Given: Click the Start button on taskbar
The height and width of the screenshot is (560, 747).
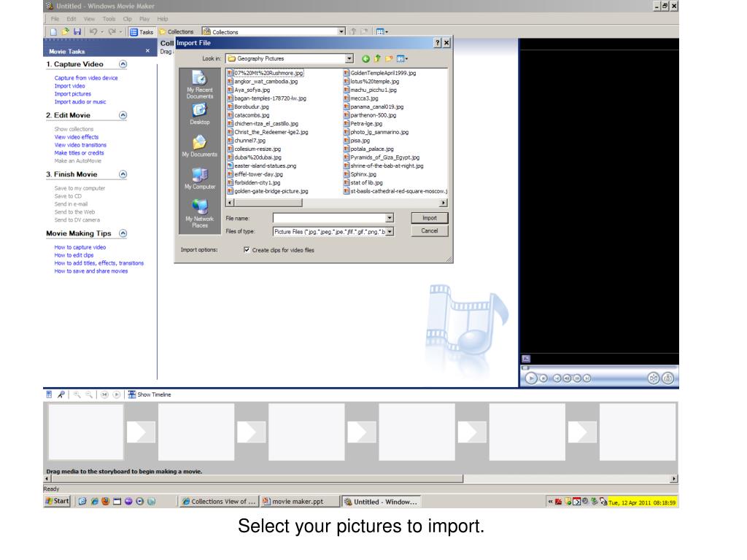Looking at the screenshot, I should pyautogui.click(x=57, y=501).
